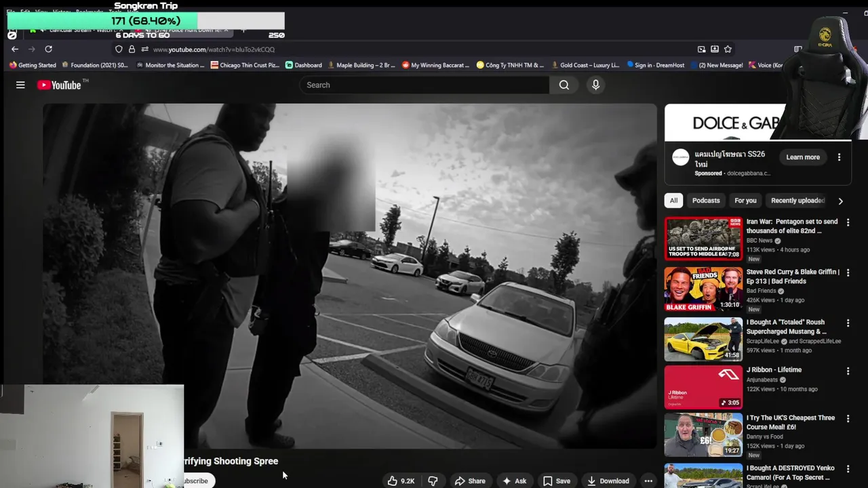Image resolution: width=868 pixels, height=488 pixels.
Task: Click the Dolce & Gabbana advertiser avatar
Action: coord(681,157)
